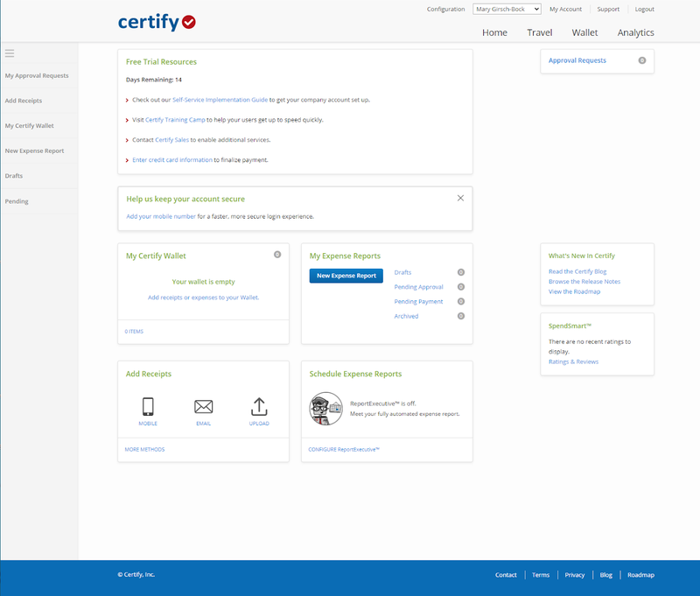Select Add Receipts in sidebar
The image size is (700, 596).
(x=24, y=101)
